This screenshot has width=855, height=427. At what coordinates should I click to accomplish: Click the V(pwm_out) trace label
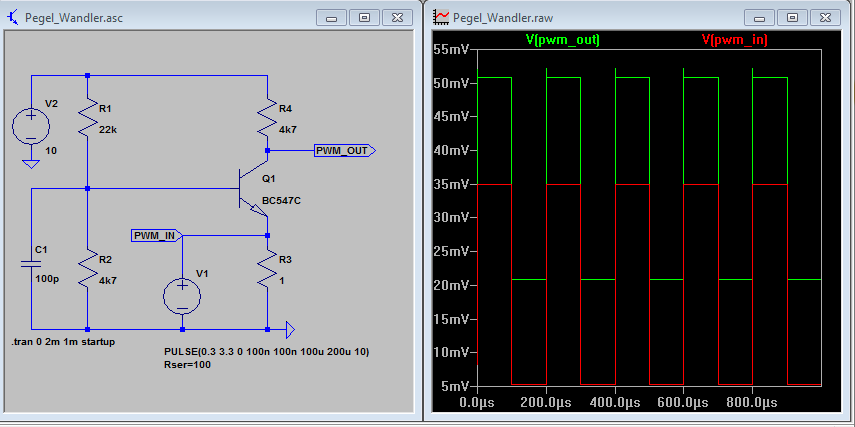coord(563,40)
